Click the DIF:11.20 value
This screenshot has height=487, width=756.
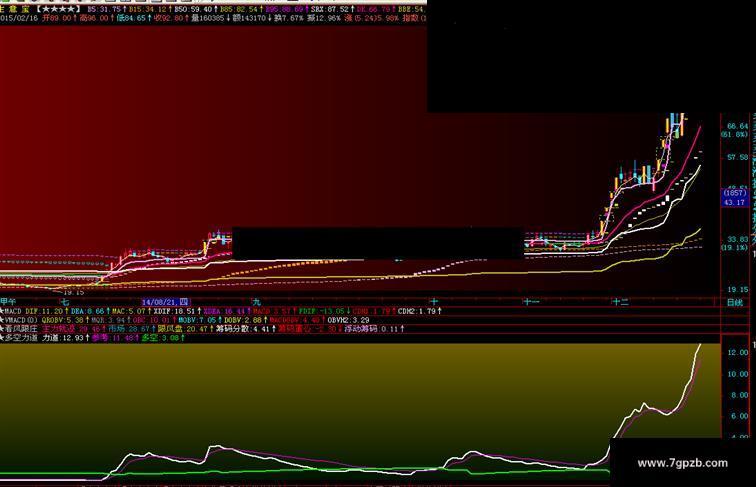pos(44,311)
